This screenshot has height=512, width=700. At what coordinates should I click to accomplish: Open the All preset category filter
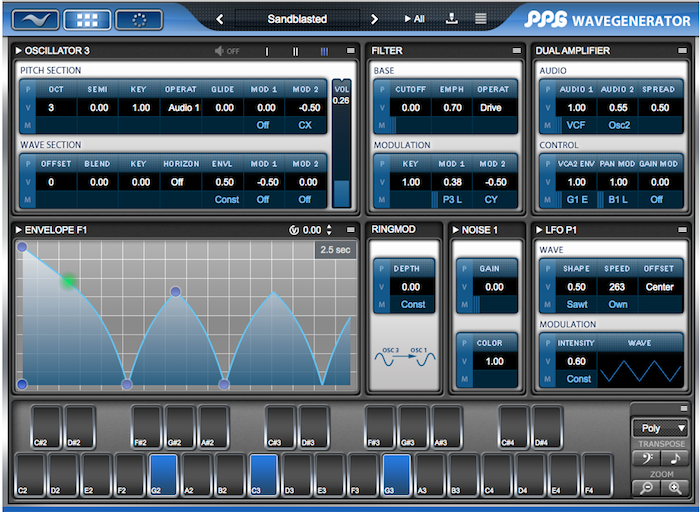click(x=414, y=19)
